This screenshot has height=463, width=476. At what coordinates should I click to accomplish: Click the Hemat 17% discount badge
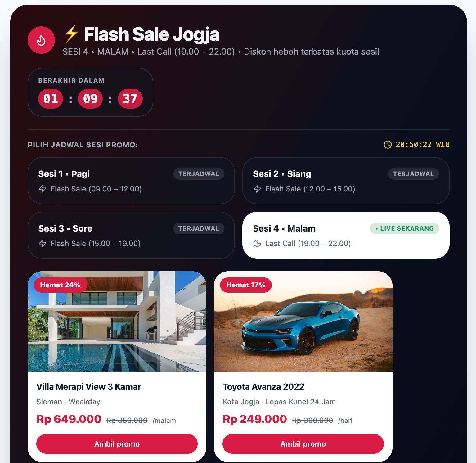246,285
